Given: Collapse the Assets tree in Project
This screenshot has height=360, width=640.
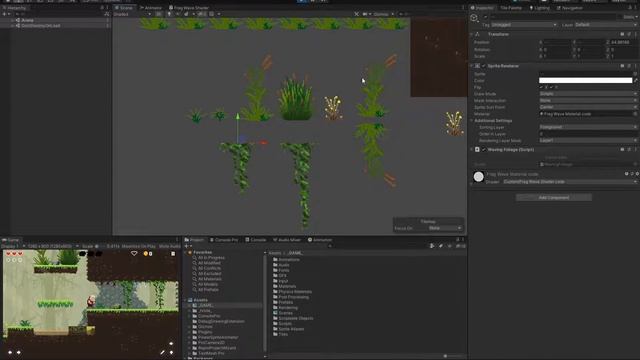Looking at the screenshot, I should coord(184,300).
